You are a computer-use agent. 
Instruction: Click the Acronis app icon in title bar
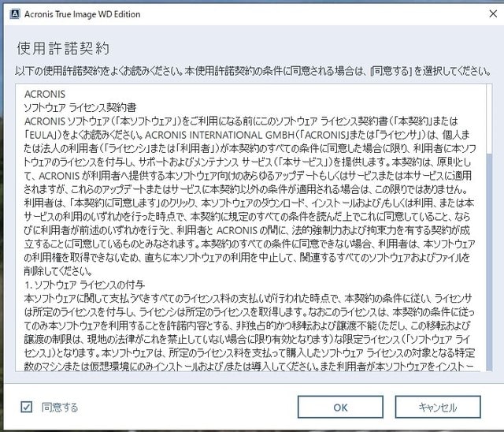(x=15, y=14)
